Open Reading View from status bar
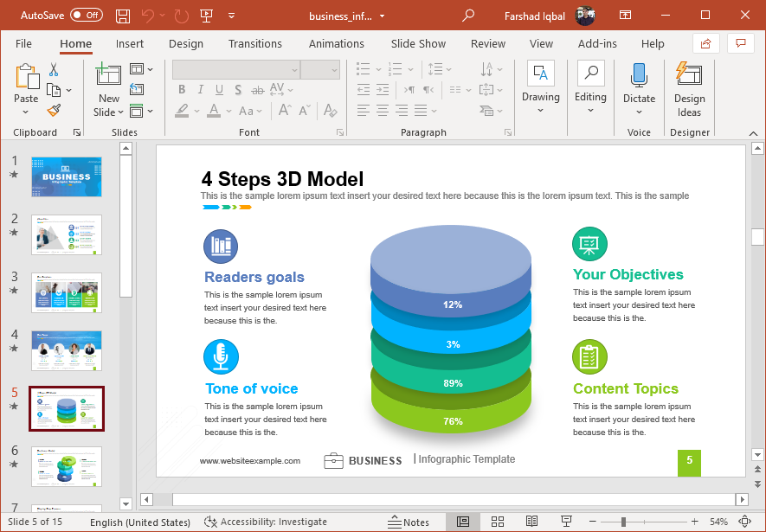766x532 pixels. tap(531, 522)
